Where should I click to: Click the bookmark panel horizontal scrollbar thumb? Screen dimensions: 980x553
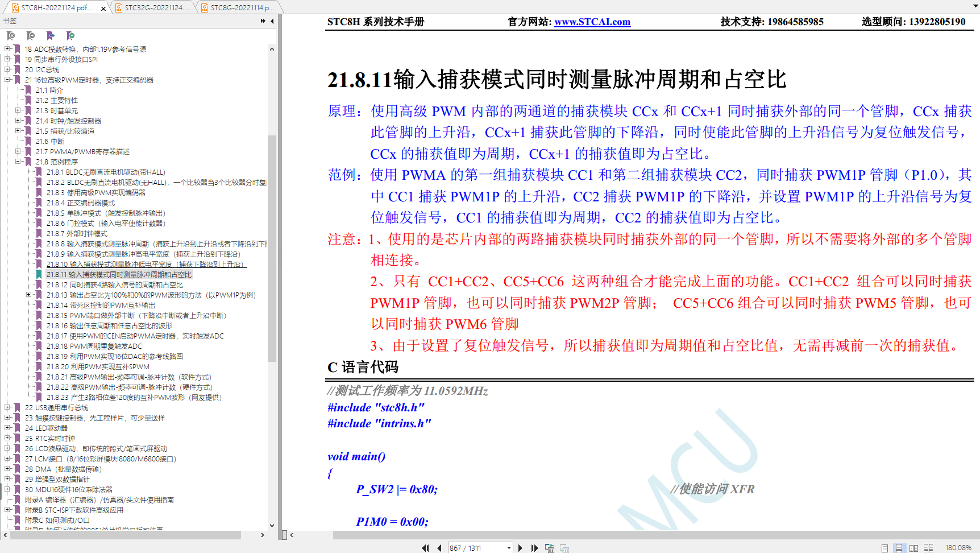coord(125,535)
